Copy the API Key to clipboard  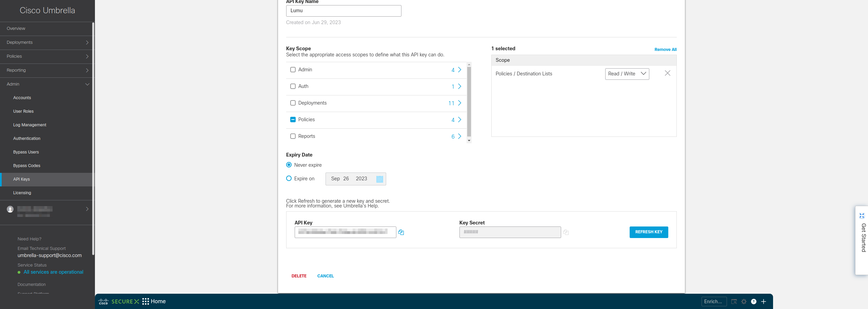(x=401, y=232)
